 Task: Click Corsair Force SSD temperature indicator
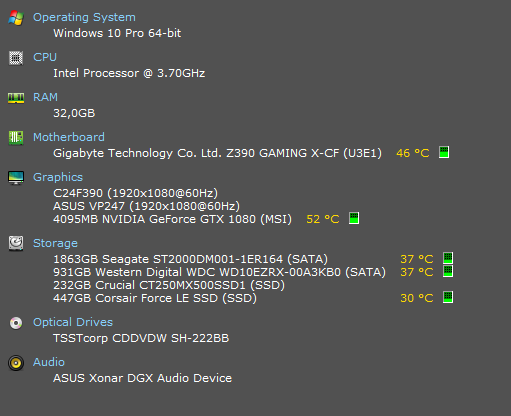click(448, 297)
